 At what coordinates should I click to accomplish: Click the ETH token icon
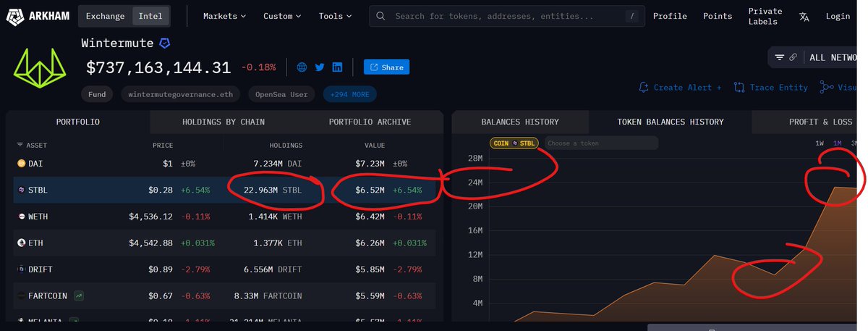pyautogui.click(x=20, y=243)
